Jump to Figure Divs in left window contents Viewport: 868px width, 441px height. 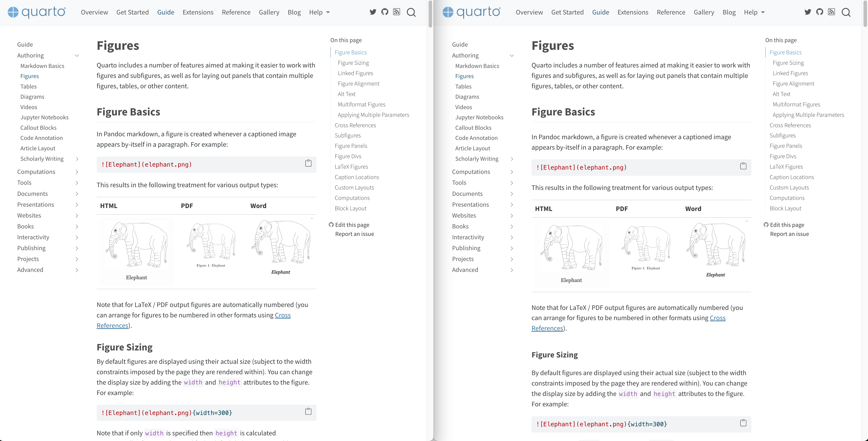click(348, 156)
